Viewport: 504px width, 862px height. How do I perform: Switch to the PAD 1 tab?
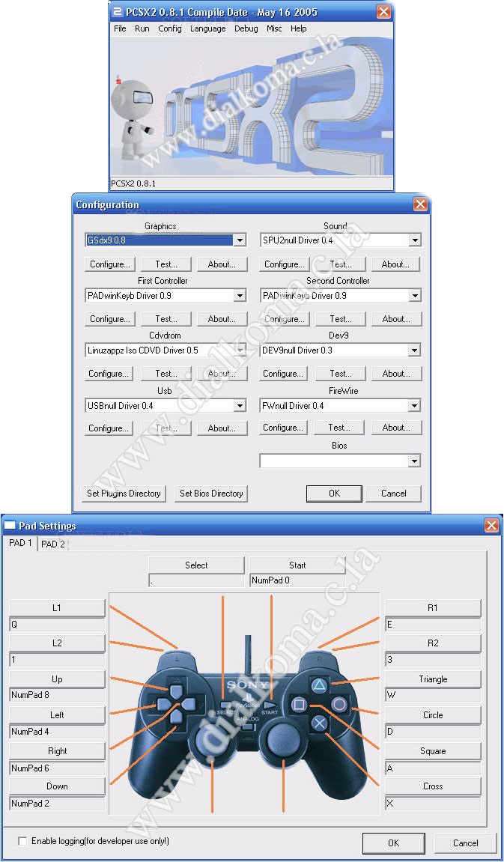coord(22,544)
